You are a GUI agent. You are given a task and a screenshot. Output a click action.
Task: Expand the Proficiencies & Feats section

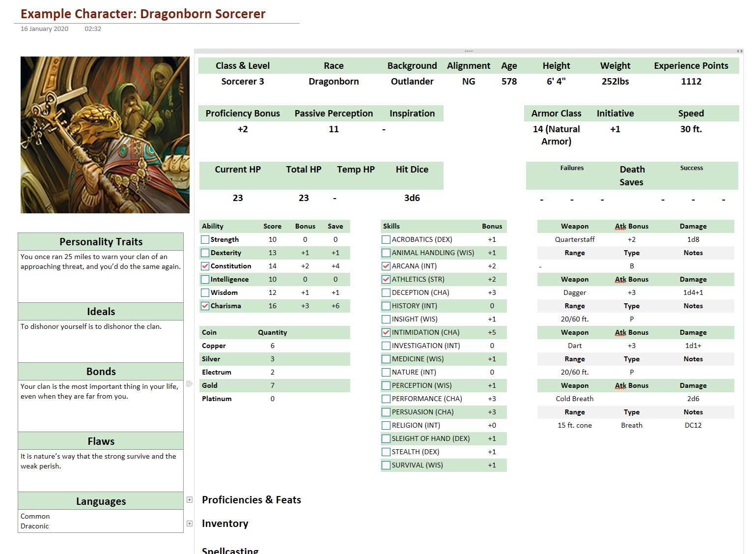point(190,500)
